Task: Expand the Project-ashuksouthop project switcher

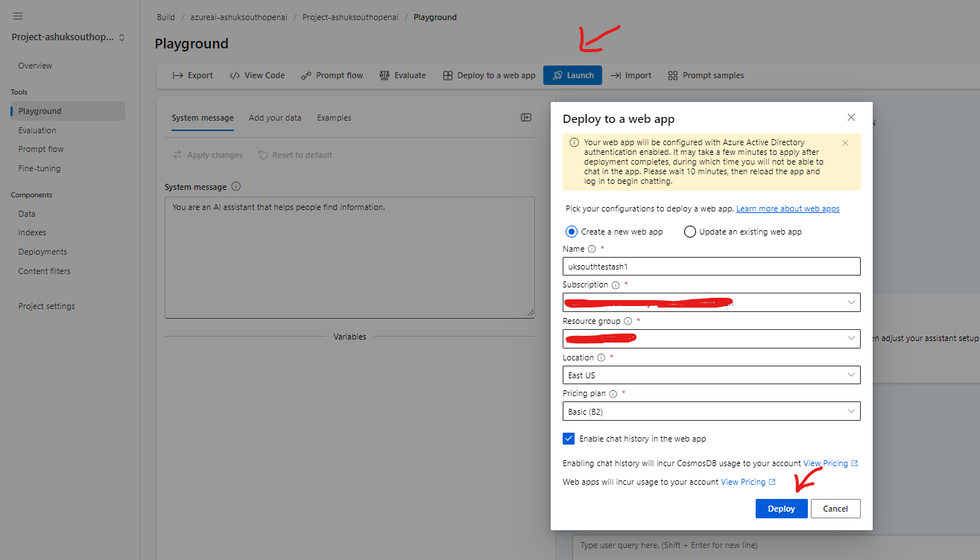Action: (x=69, y=37)
